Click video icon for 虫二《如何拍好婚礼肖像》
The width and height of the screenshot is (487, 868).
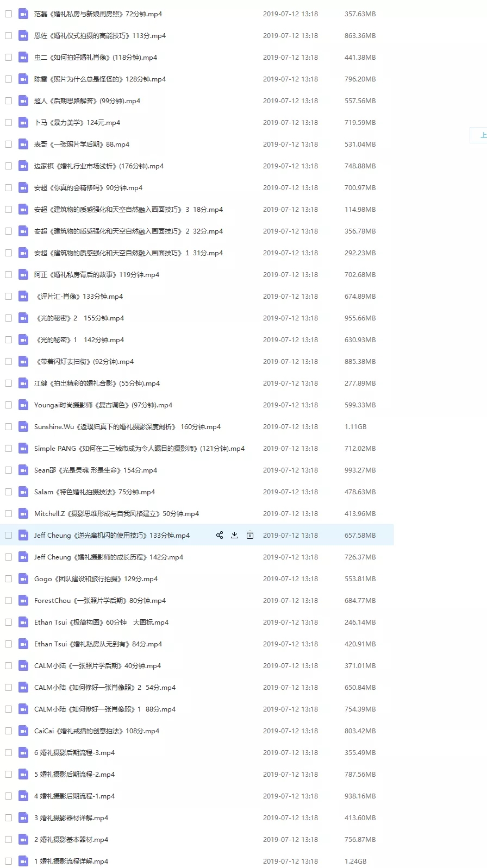[23, 57]
